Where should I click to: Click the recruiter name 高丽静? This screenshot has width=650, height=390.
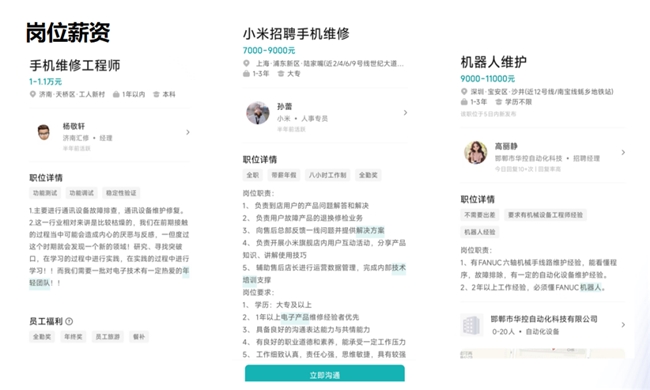click(x=506, y=146)
